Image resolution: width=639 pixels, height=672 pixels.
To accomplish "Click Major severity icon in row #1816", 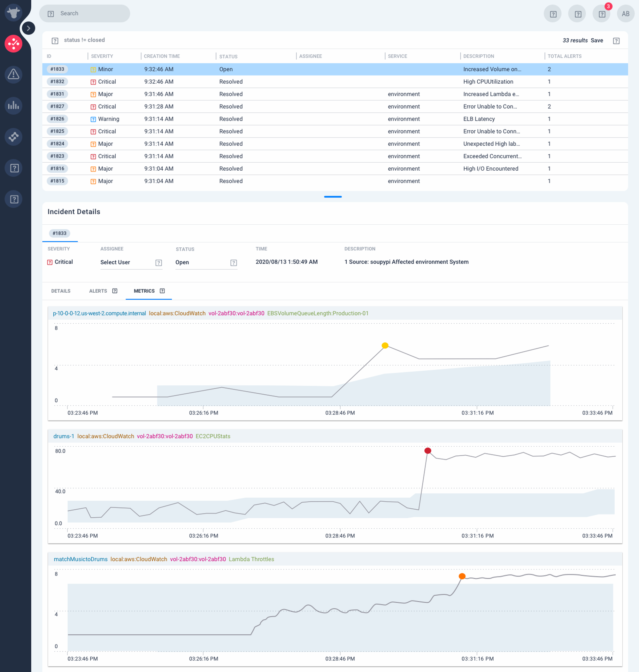I will (93, 169).
